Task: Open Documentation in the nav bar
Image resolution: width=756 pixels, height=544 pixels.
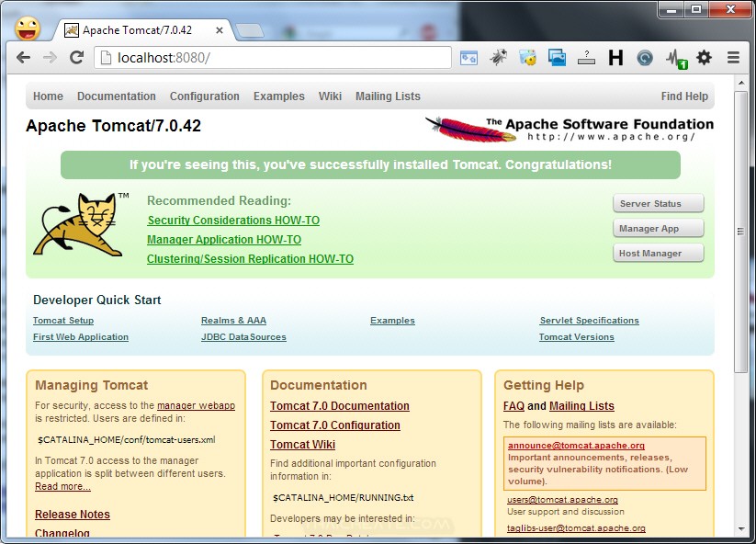Action: point(116,96)
